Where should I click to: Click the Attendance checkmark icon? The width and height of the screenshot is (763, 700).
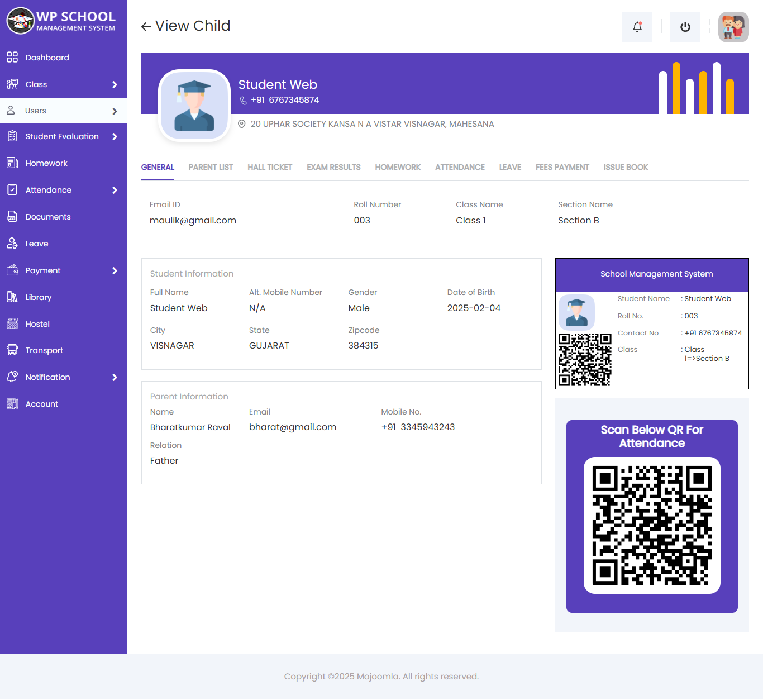[x=12, y=190]
